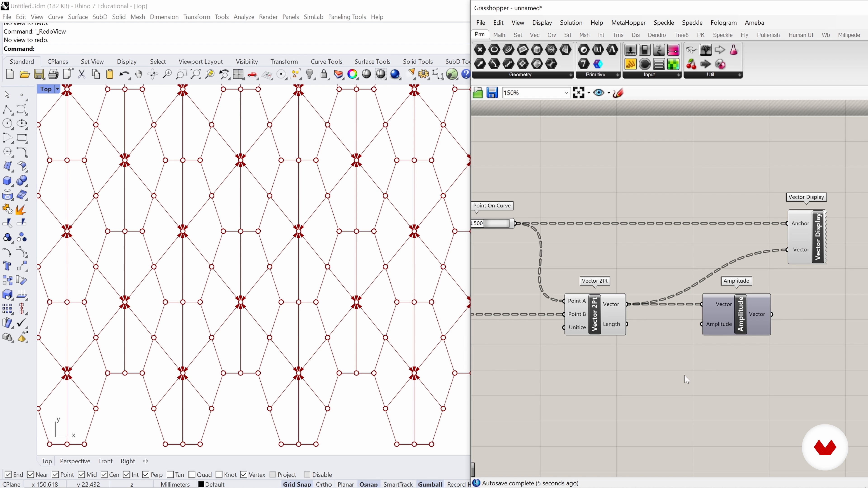The height and width of the screenshot is (488, 868).
Task: Toggle Osnap in status bar
Action: coord(368,484)
